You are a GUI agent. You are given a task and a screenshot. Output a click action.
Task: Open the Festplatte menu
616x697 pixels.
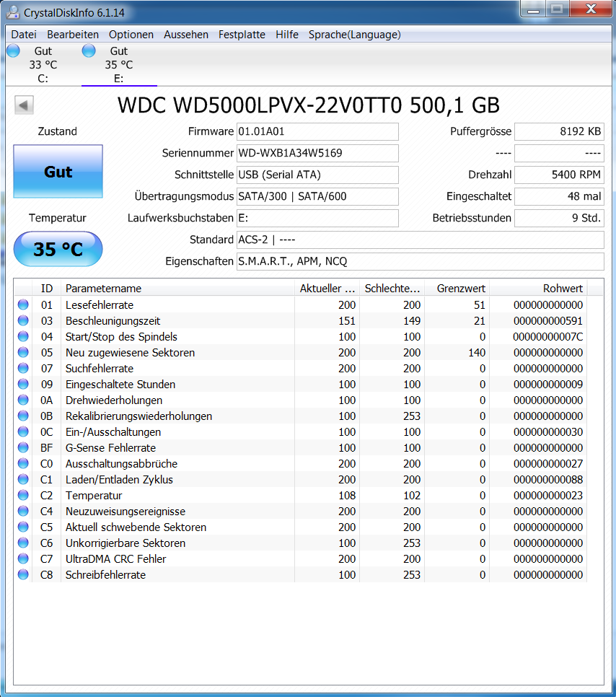coord(242,35)
